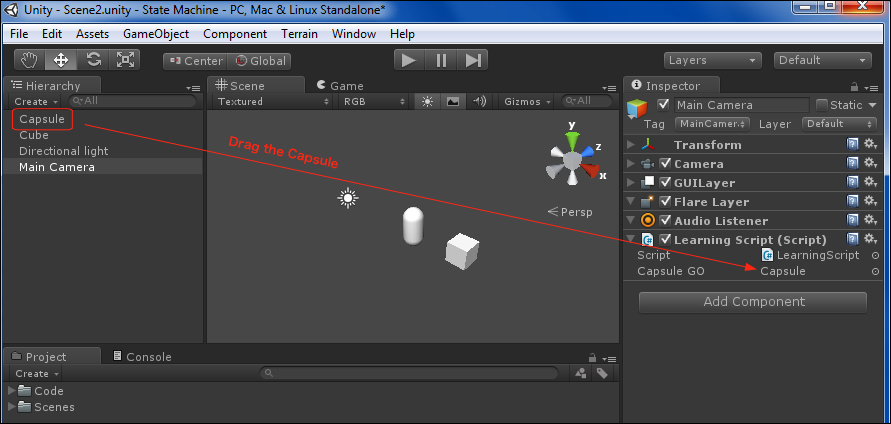The width and height of the screenshot is (891, 424).
Task: Open the File menu
Action: click(19, 34)
